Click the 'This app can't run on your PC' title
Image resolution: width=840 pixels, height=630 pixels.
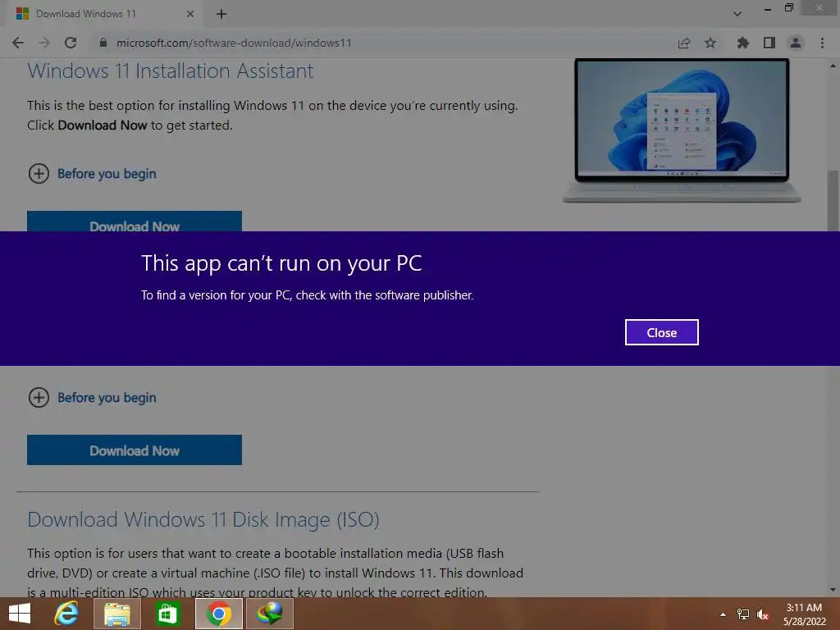point(281,263)
